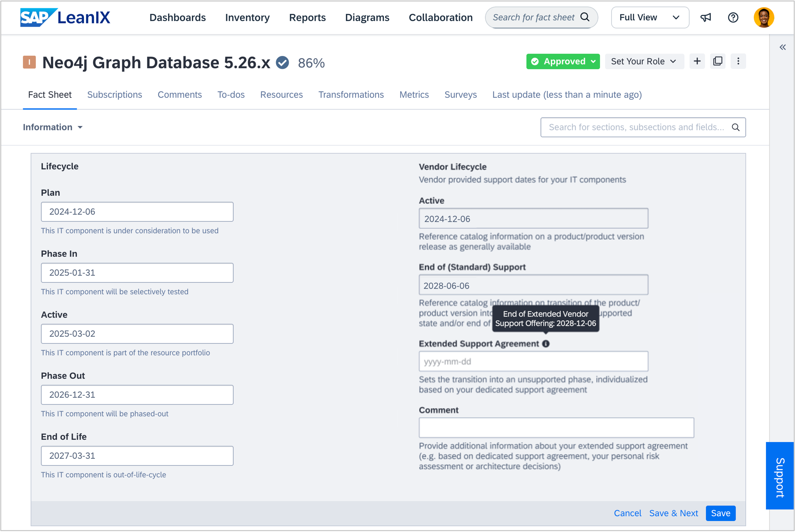Switch to the To-dos tab
This screenshot has height=532, width=795.
coord(231,95)
